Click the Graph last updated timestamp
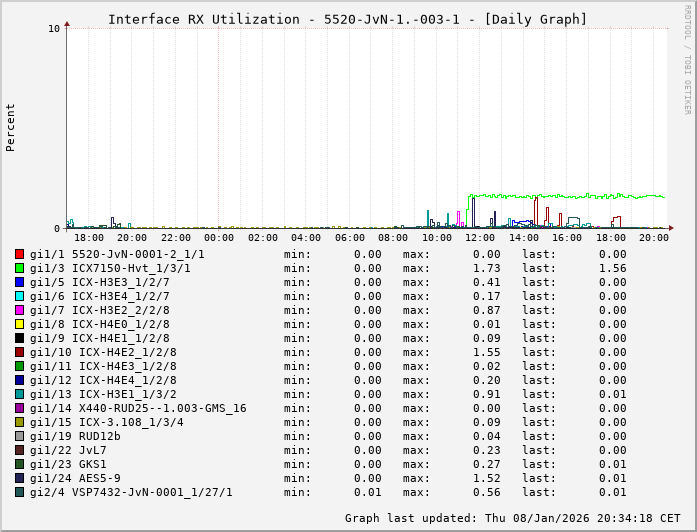 [512, 518]
